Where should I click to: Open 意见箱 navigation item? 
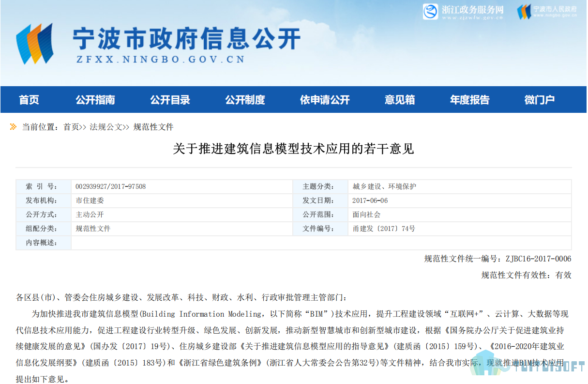tap(400, 100)
